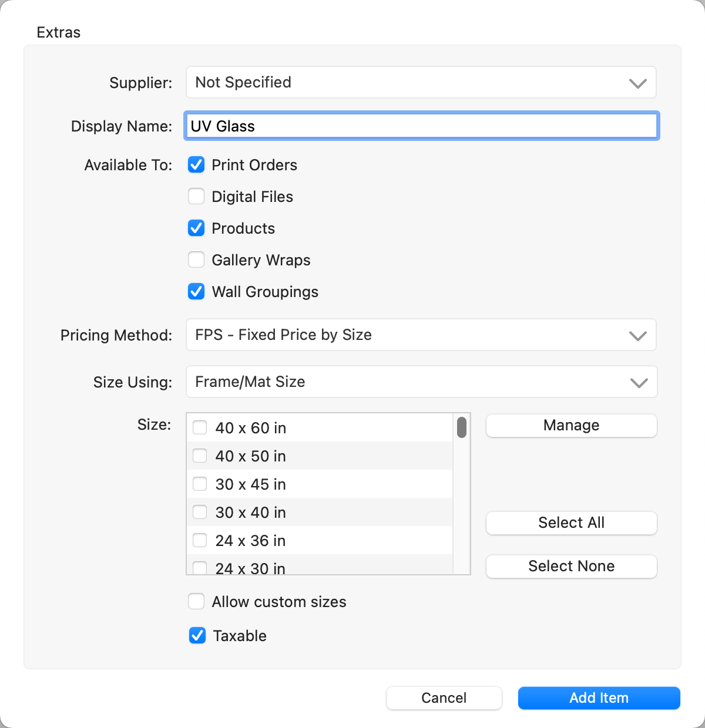Uncheck the Products checkbox

(x=196, y=228)
